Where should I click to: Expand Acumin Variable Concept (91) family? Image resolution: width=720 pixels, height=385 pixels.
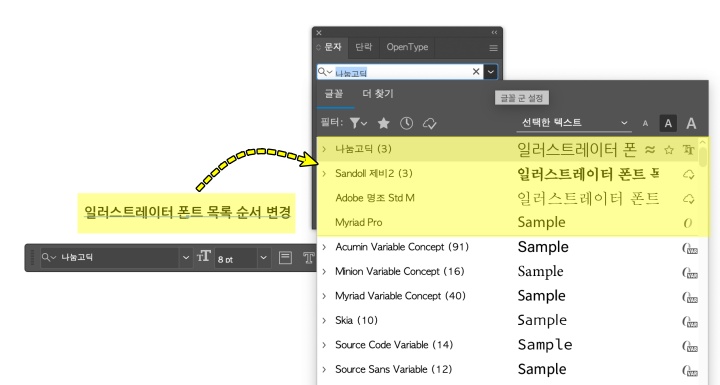click(324, 247)
